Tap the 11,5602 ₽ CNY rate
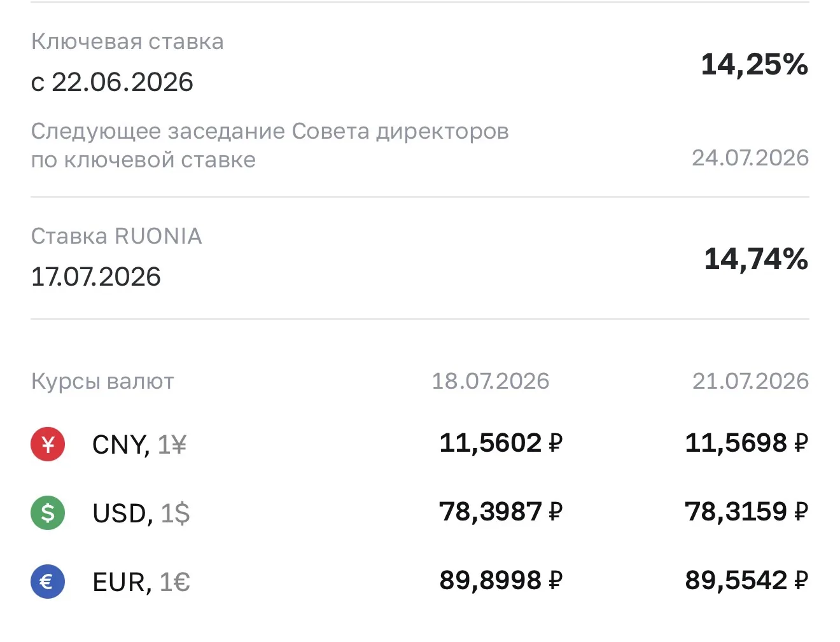The width and height of the screenshot is (840, 642). point(501,443)
